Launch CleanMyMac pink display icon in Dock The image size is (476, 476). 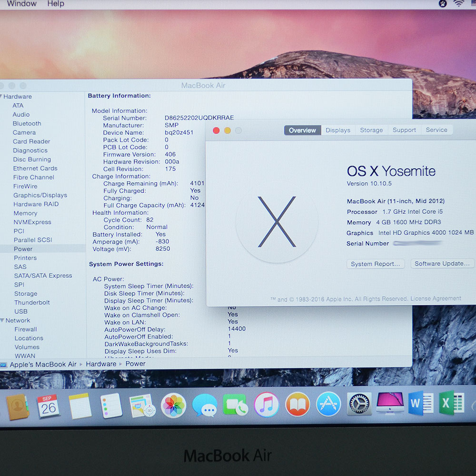click(390, 403)
